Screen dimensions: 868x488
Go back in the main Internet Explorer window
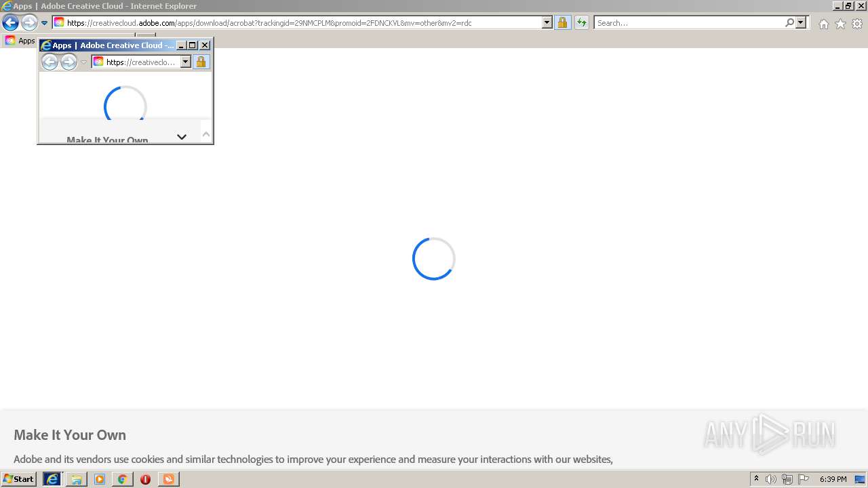tap(10, 22)
